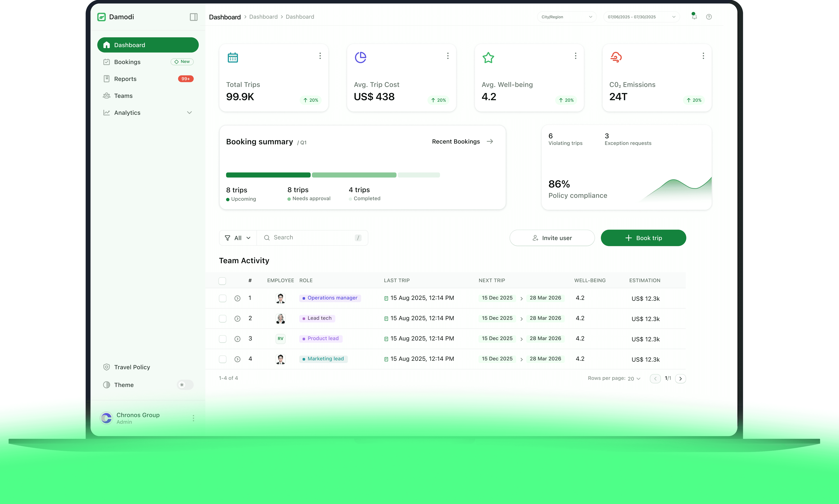Check the select-all table header checkbox
Screen dimensions: 839x504
pyautogui.click(x=222, y=281)
